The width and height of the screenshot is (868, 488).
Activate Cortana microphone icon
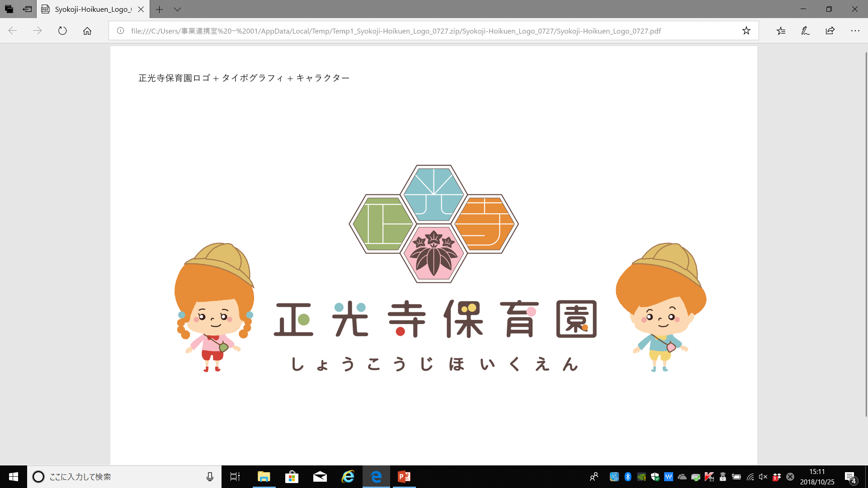click(210, 477)
